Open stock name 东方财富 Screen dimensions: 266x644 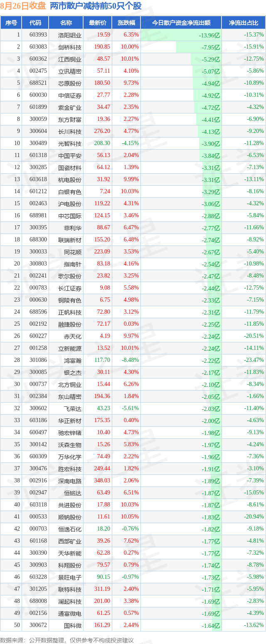[x=70, y=120]
